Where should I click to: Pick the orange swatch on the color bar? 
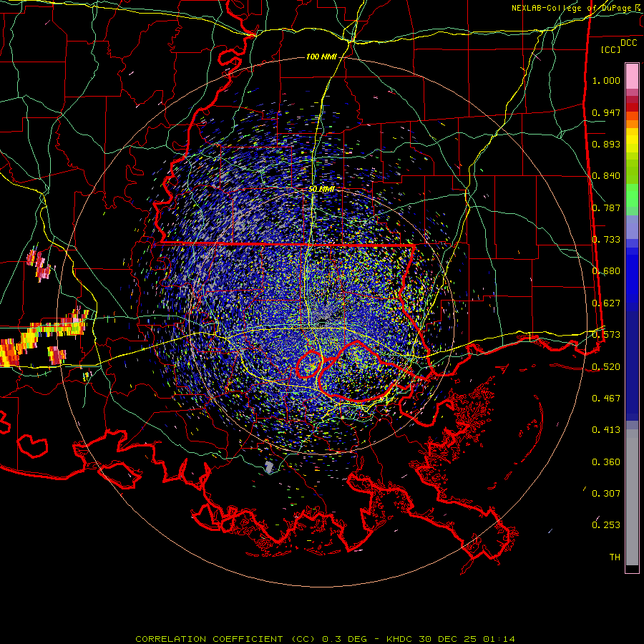632,124
